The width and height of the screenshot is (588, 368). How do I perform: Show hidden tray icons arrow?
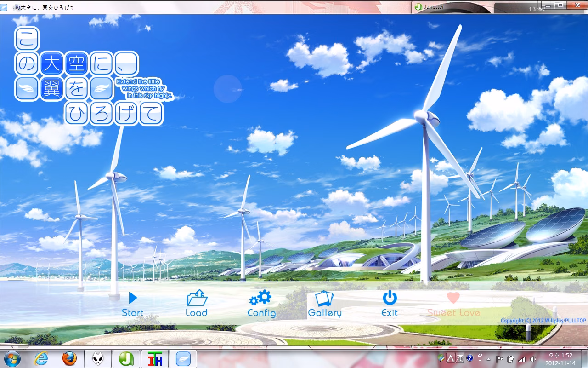pyautogui.click(x=488, y=359)
